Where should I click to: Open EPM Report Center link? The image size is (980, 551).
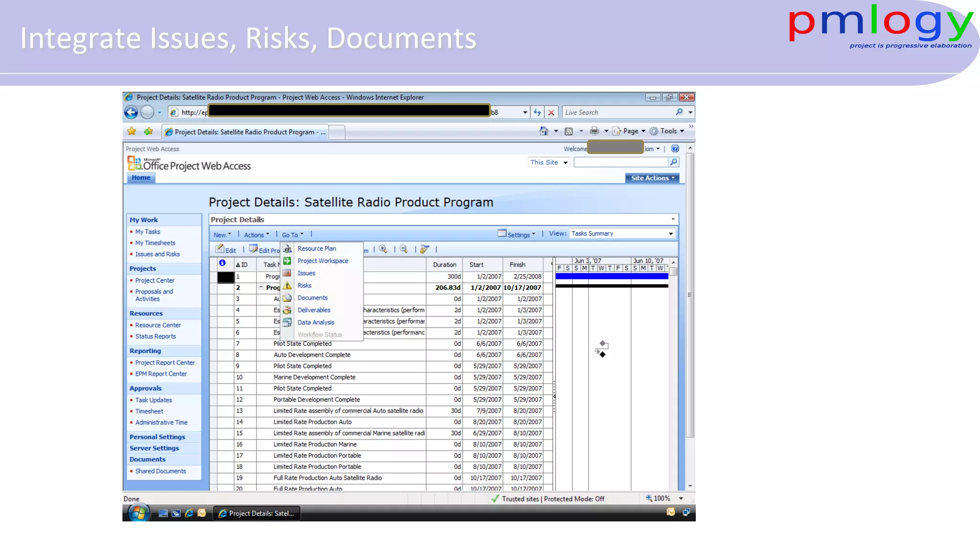click(x=161, y=374)
